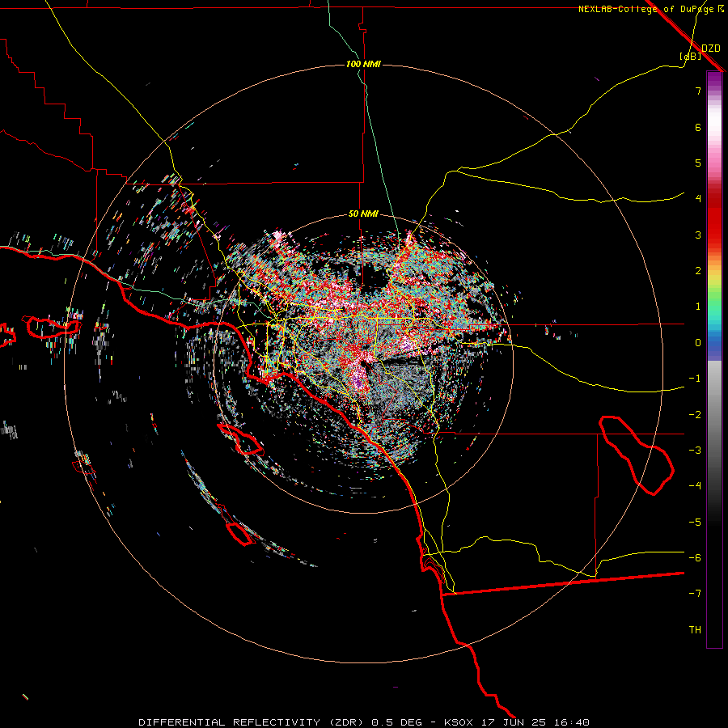Screen dimensions: 728x728
Task: Click the color scale value 2
Action: (698, 271)
